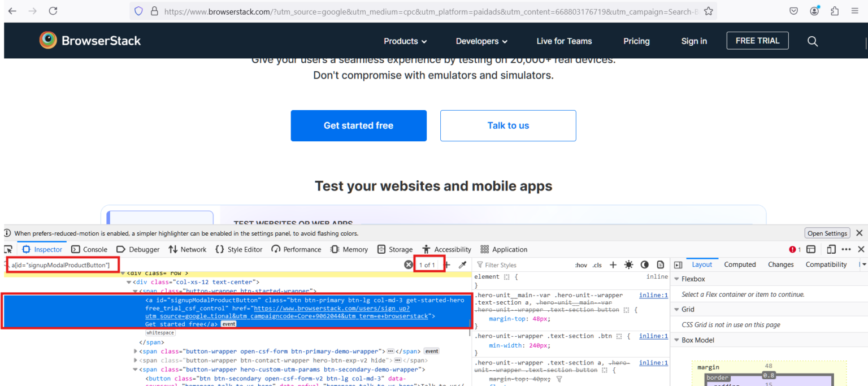Viewport: 868px width, 386px height.
Task: Click the Get started free button
Action: 358,125
